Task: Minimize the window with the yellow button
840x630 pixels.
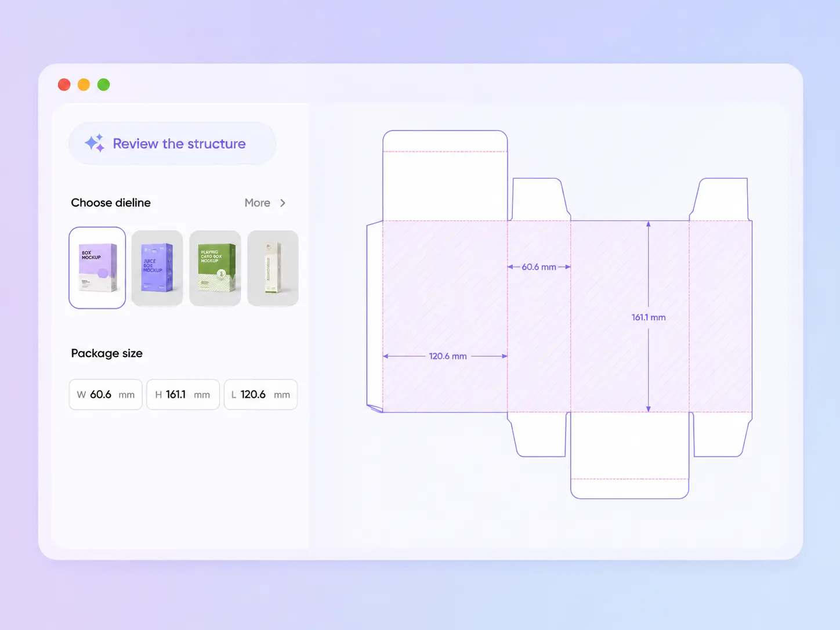Action: [x=84, y=85]
